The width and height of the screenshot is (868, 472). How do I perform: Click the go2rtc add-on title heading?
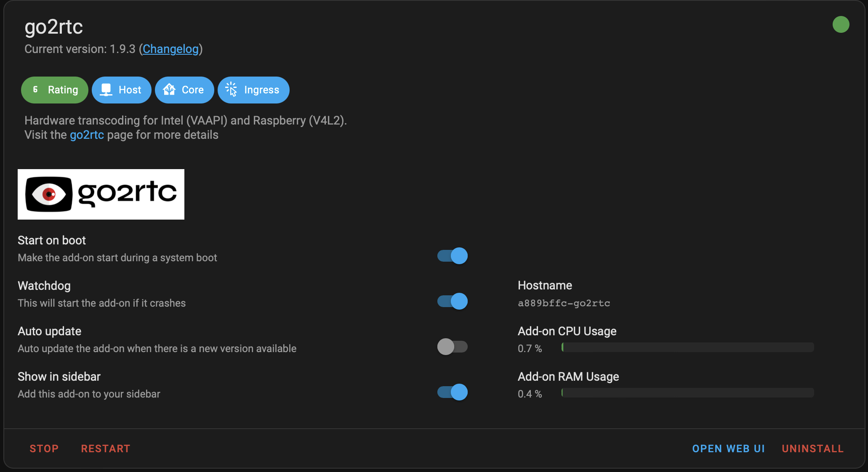54,27
